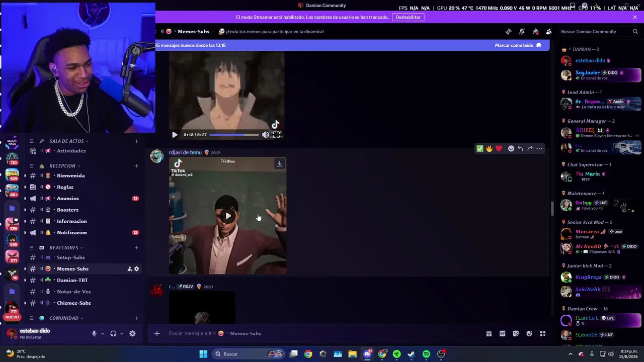
Task: Mute the upper video volume
Action: pyautogui.click(x=266, y=135)
